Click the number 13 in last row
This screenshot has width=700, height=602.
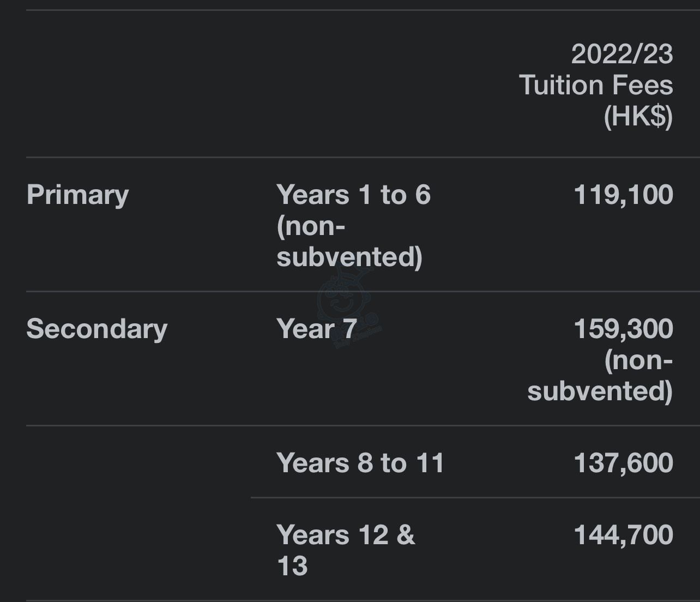(292, 565)
